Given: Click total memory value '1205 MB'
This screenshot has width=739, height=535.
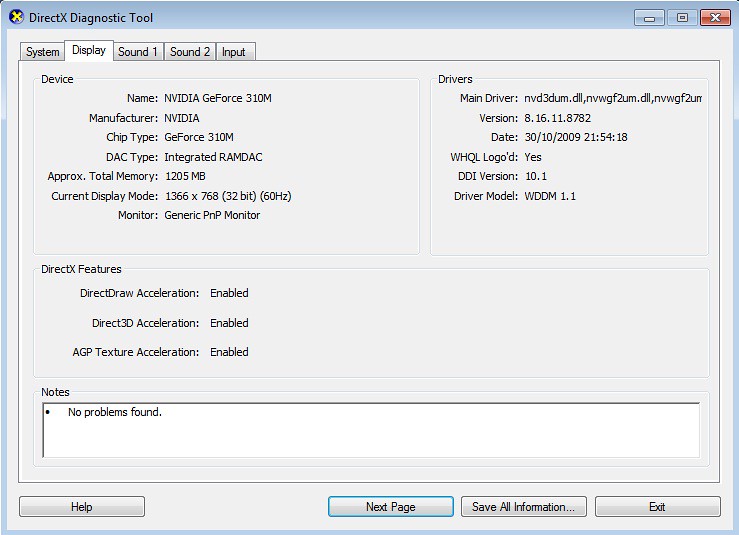Looking at the screenshot, I should [x=185, y=176].
